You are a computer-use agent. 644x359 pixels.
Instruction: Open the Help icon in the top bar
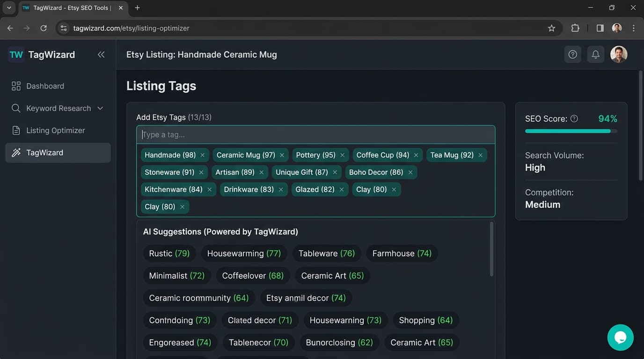tap(572, 54)
